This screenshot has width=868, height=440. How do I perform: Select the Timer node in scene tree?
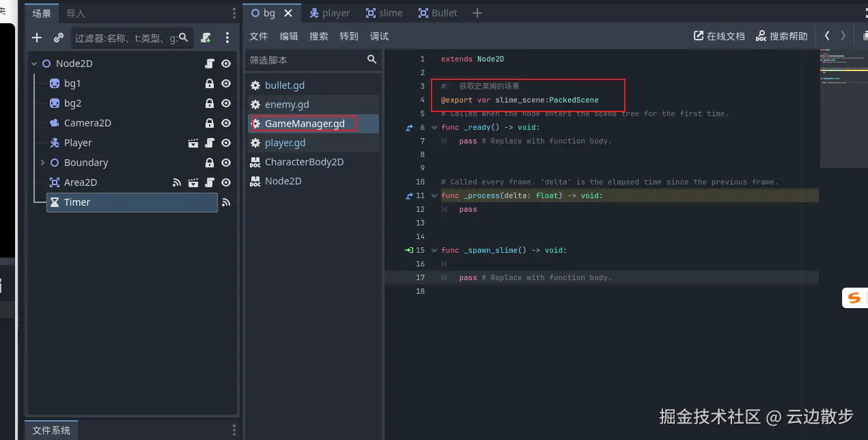[x=132, y=202]
